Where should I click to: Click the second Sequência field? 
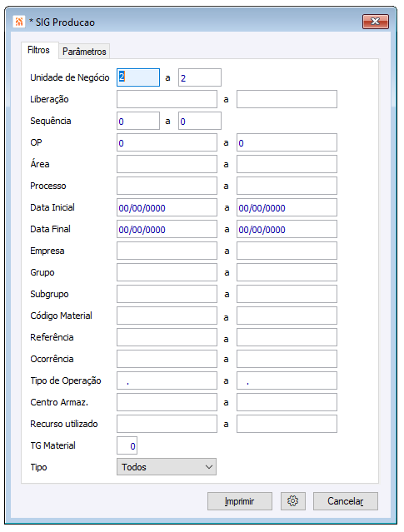(x=200, y=121)
